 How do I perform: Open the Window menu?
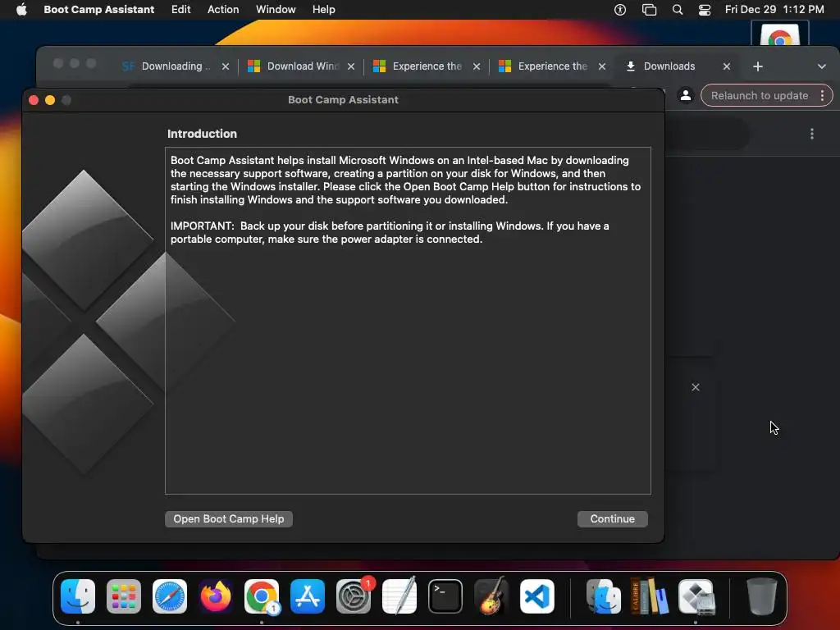[276, 10]
